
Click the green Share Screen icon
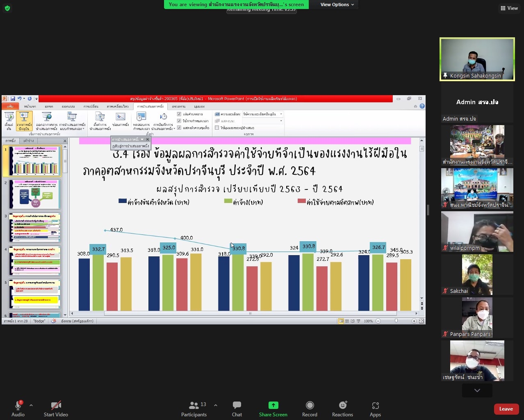pyautogui.click(x=273, y=405)
